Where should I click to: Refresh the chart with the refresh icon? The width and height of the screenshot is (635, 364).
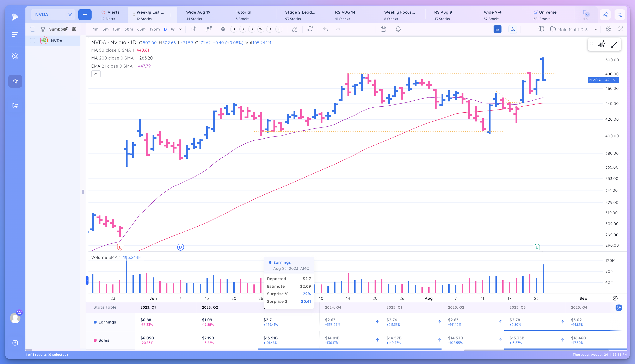coord(310,29)
